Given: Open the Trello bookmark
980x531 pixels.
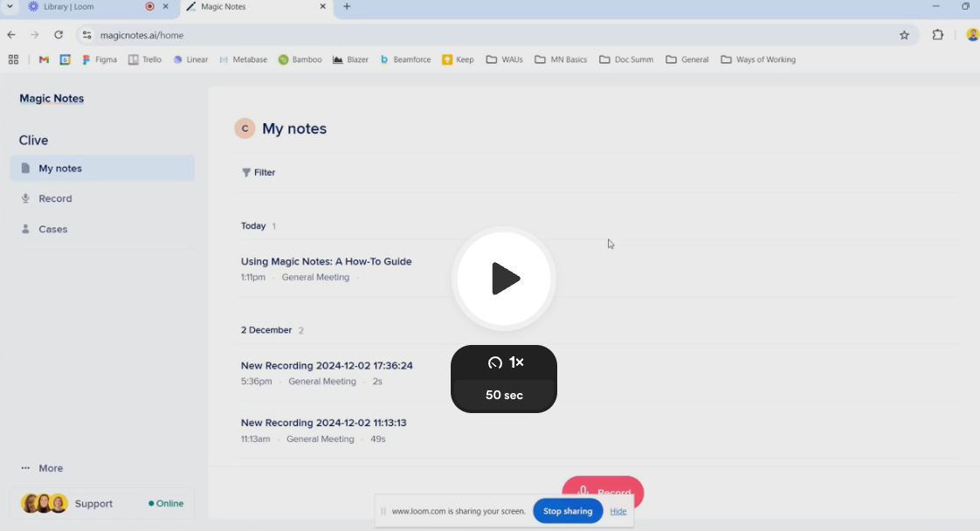Looking at the screenshot, I should (144, 59).
